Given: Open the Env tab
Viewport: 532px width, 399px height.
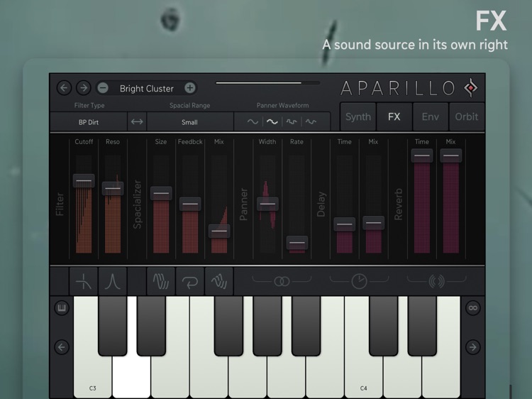Looking at the screenshot, I should pos(431,117).
